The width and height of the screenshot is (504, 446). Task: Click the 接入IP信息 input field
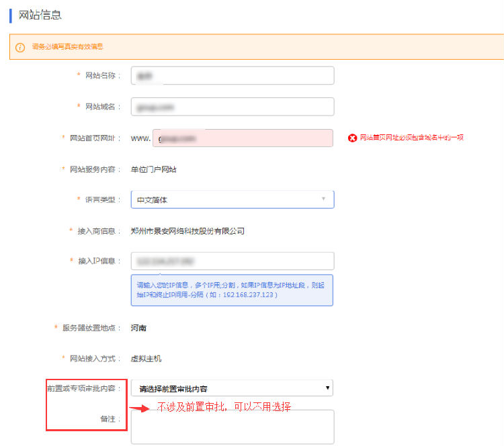tap(232, 261)
